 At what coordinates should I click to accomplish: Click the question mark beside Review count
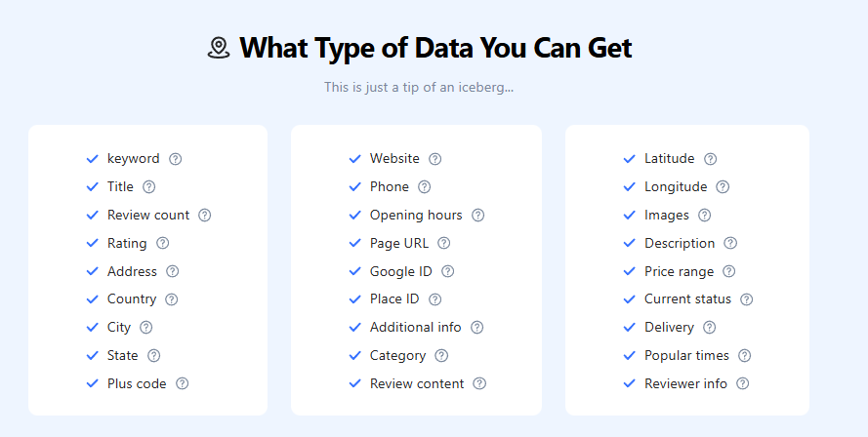[x=205, y=216]
